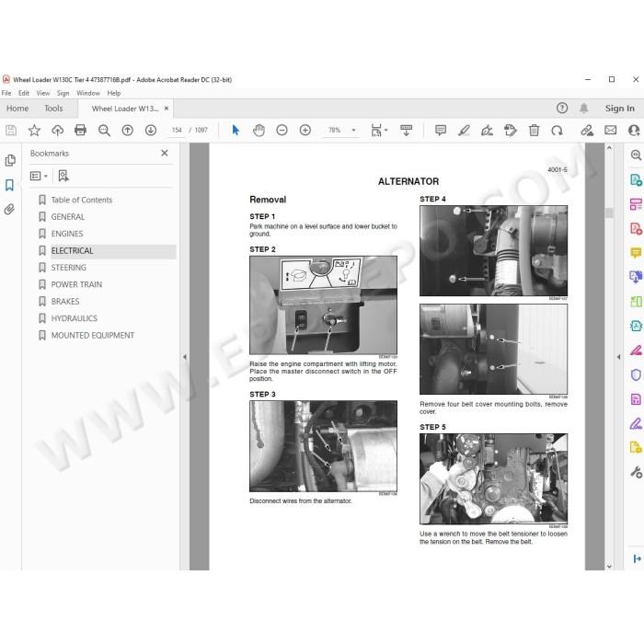Open the Window menu
Viewport: 644px width, 644px height.
[88, 93]
